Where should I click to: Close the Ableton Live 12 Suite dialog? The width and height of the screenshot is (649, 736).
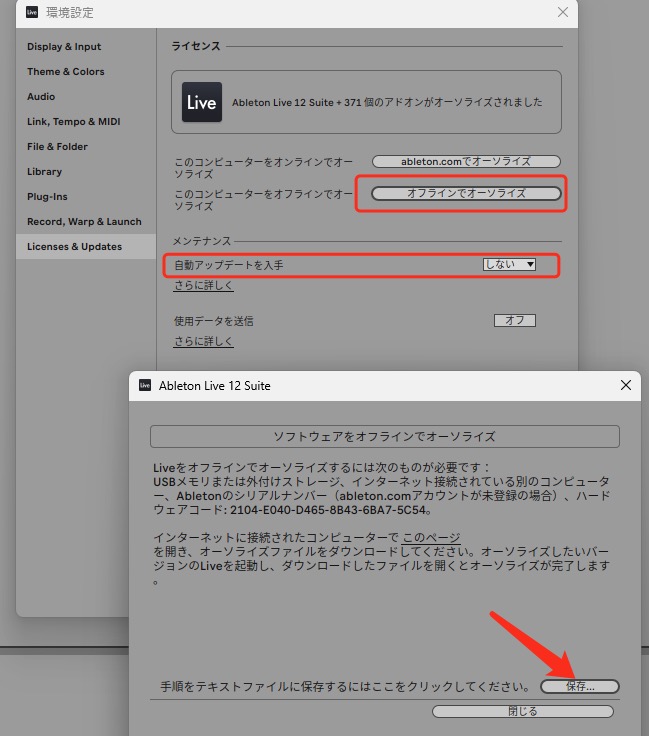626,385
